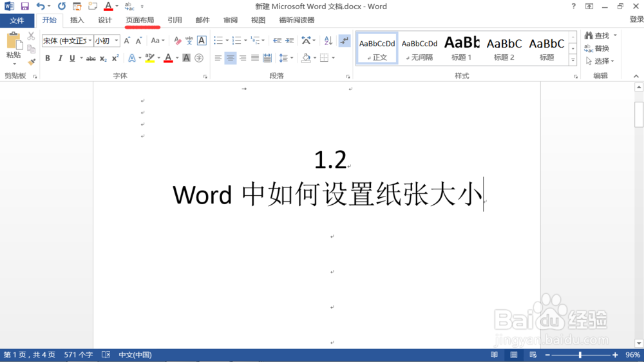644x362 pixels.
Task: Open the font name dropdown
Action: tap(90, 41)
